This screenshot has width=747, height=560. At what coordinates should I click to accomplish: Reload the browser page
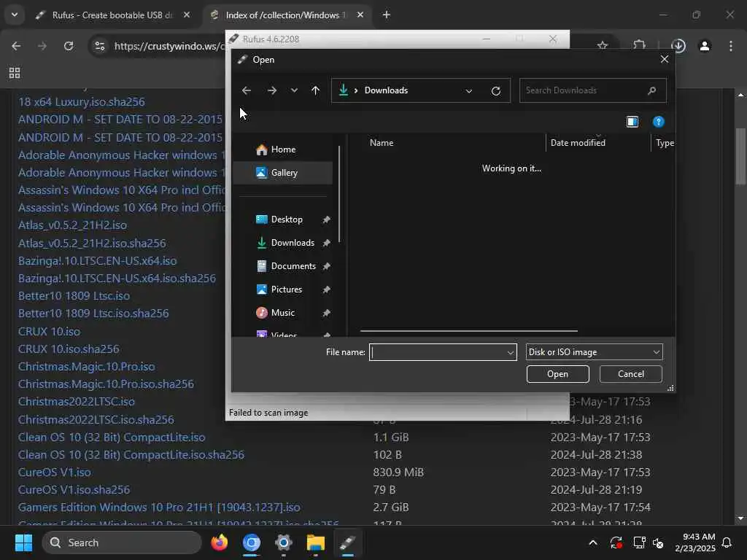pos(69,46)
